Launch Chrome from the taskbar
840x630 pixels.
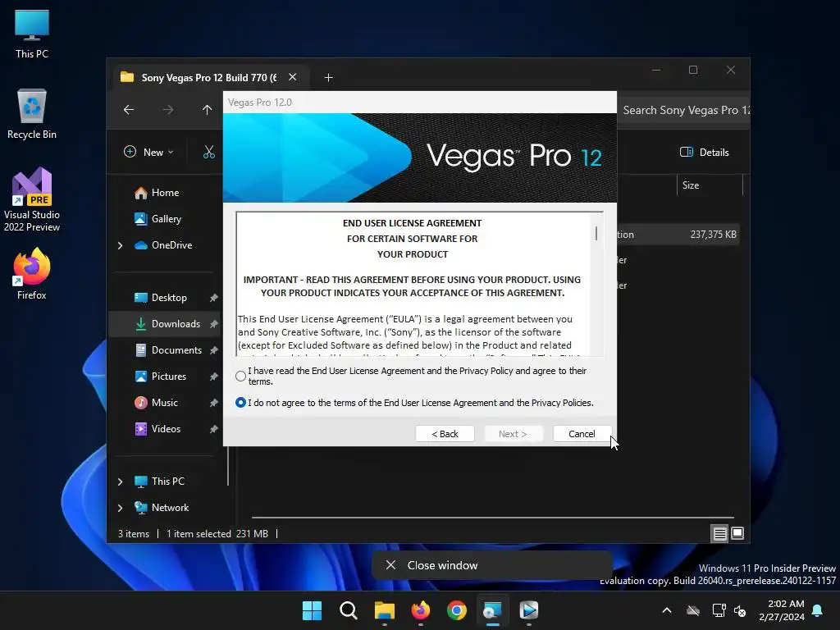click(x=456, y=610)
